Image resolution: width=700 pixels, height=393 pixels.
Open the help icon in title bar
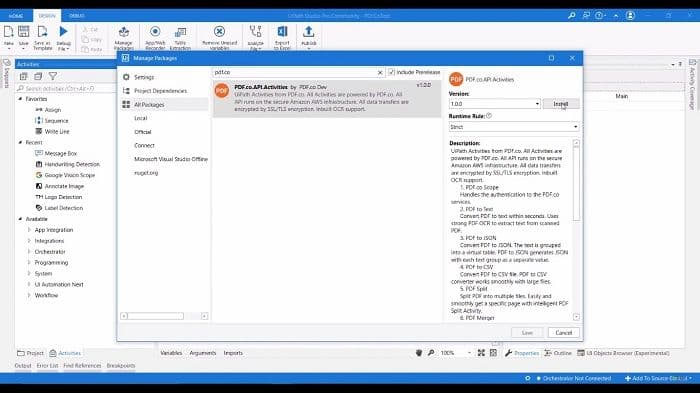point(599,15)
